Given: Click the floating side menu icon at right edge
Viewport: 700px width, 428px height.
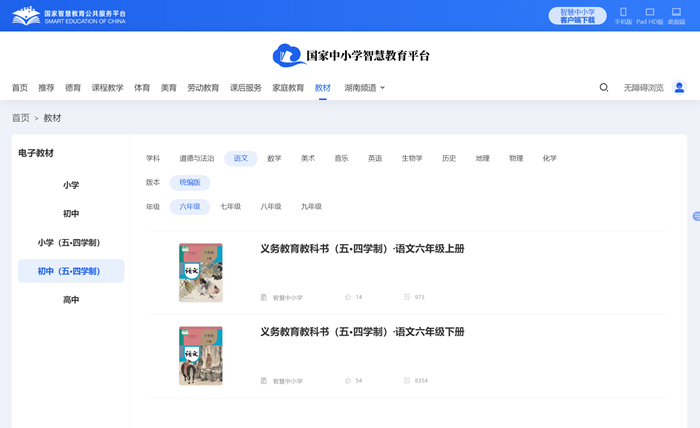Looking at the screenshot, I should [696, 216].
